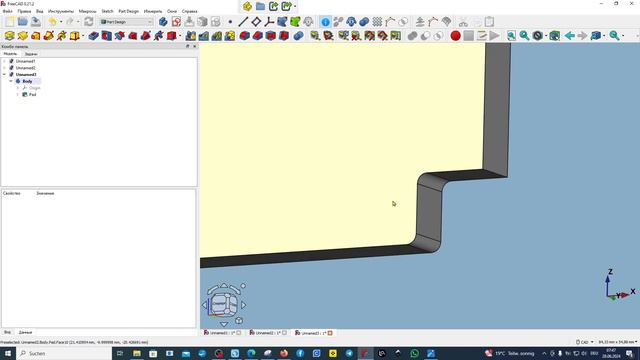This screenshot has height=360, width=640.
Task: Select the Pocket tool icon
Action: click(94, 36)
